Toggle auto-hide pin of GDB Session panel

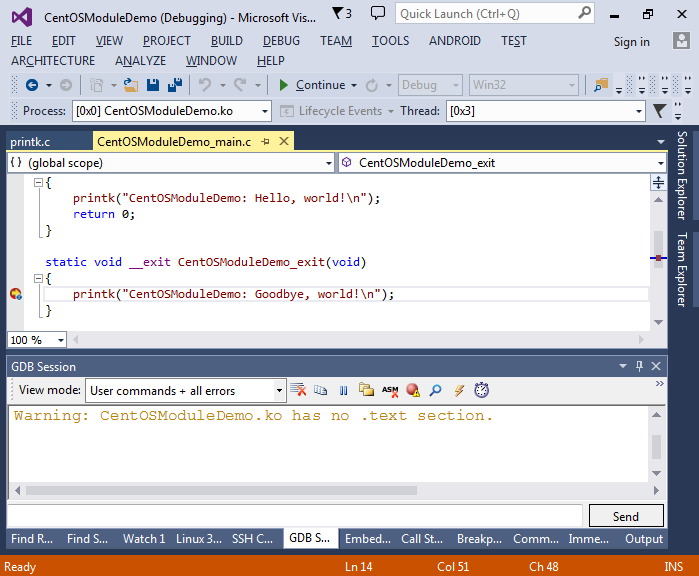(x=639, y=366)
